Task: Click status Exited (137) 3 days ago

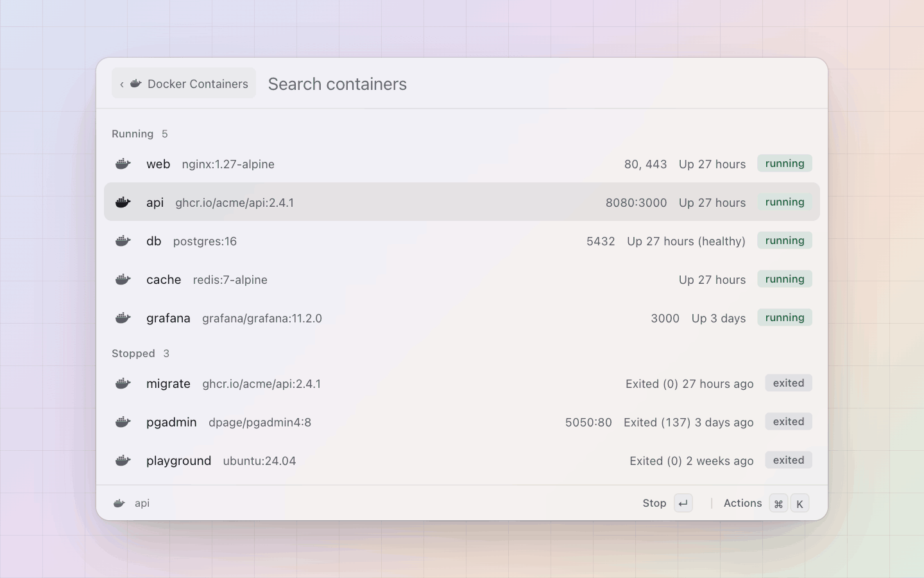Action: 689,422
